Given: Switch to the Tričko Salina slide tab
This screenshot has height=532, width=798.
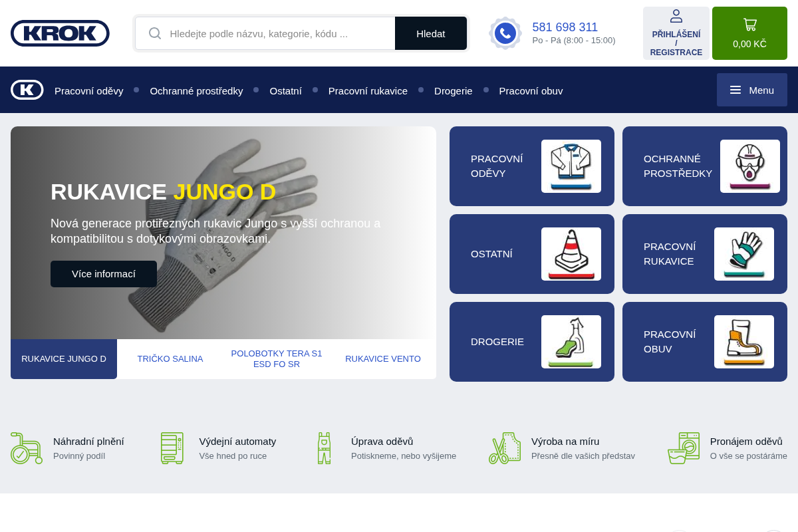Looking at the screenshot, I should (x=170, y=359).
